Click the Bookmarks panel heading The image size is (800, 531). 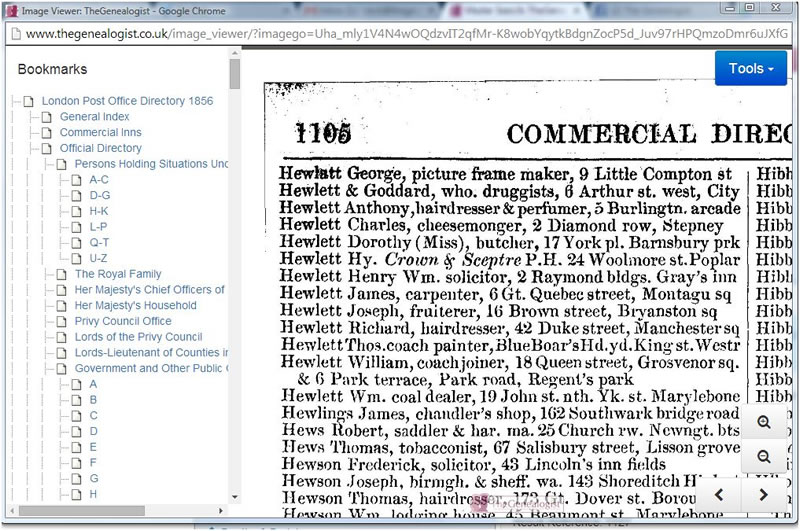point(52,69)
